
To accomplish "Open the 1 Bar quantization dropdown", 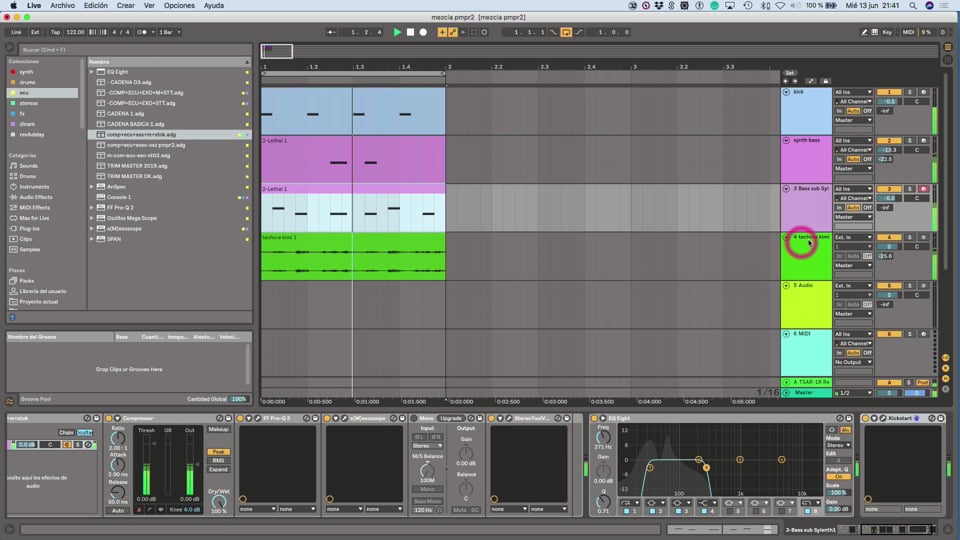I will click(x=170, y=32).
